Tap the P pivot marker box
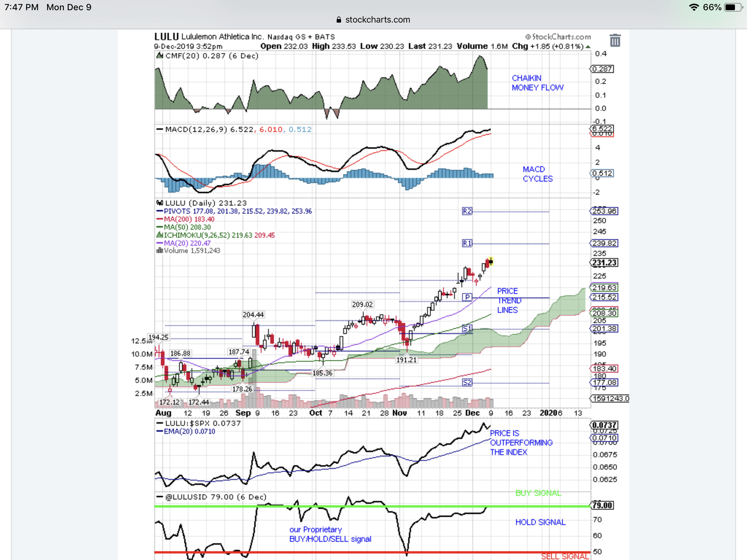 pyautogui.click(x=467, y=297)
